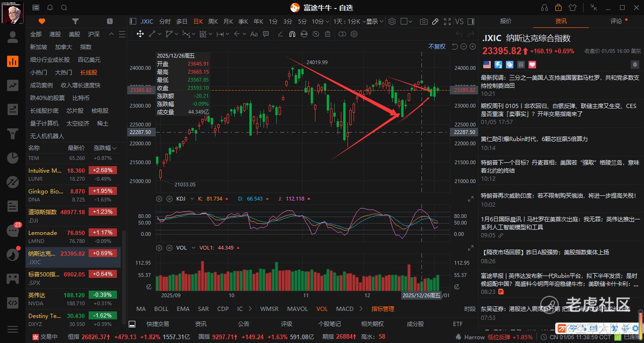Screen dimensions: 644x343
Task: Show more sub-indicators after MACD
Action: point(361,309)
